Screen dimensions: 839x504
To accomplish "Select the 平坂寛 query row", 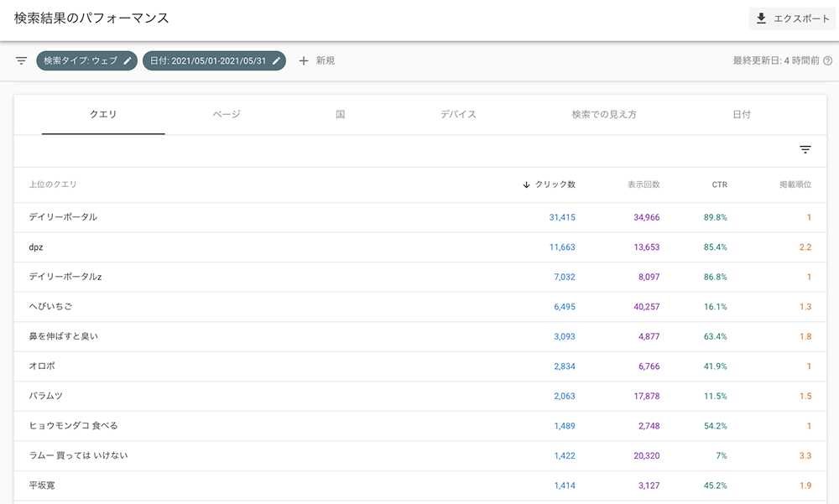I will click(x=420, y=486).
